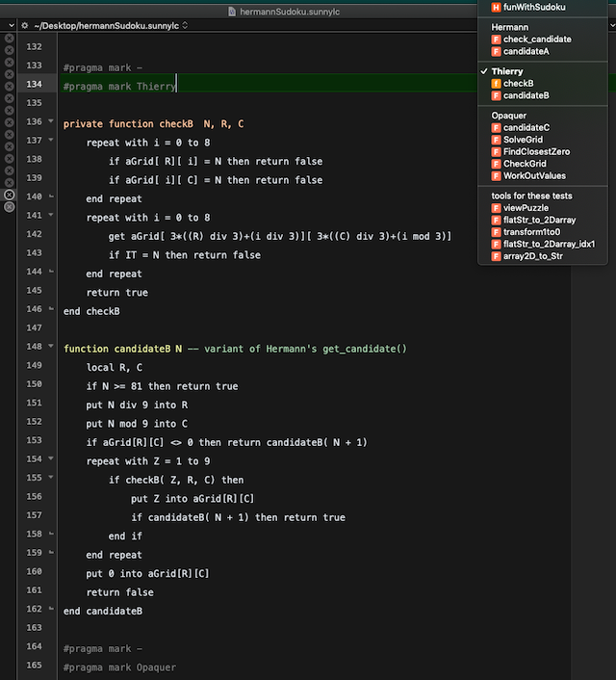The height and width of the screenshot is (680, 616).
Task: Collapse the checkB function at line 136
Action: [52, 122]
